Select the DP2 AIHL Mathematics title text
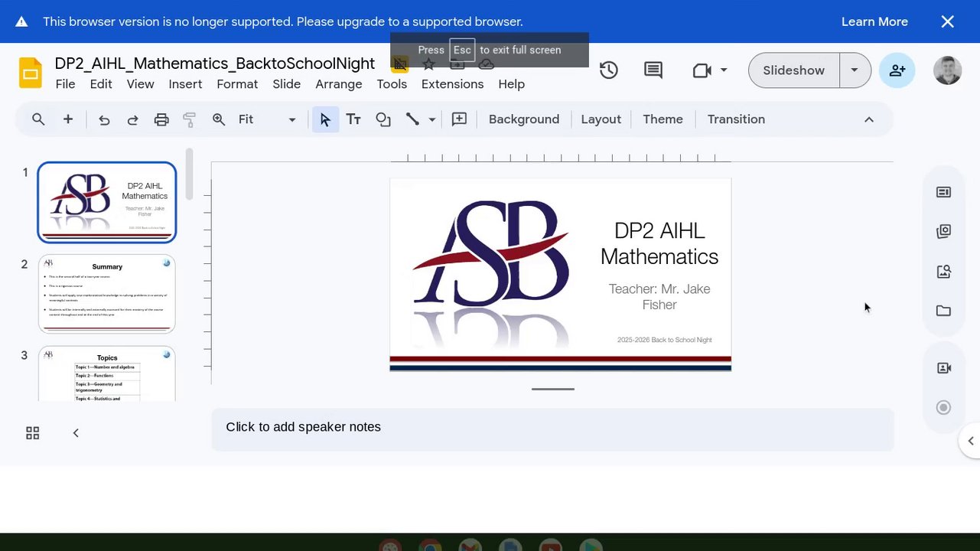Image resolution: width=980 pixels, height=551 pixels. click(659, 243)
